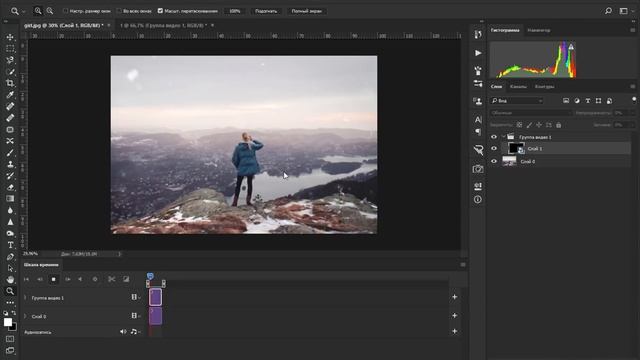Expand Группа видео 1 track in timeline
The height and width of the screenshot is (360, 640).
(25, 298)
